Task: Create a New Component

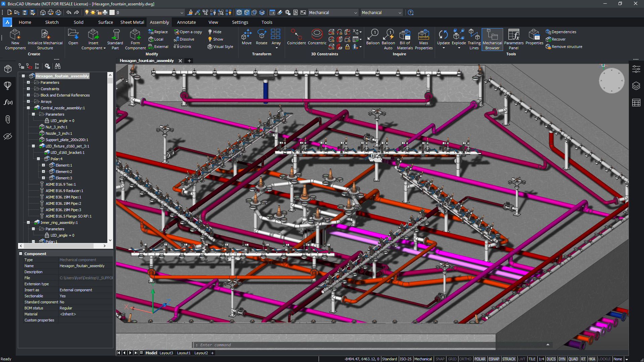Action: point(15,39)
